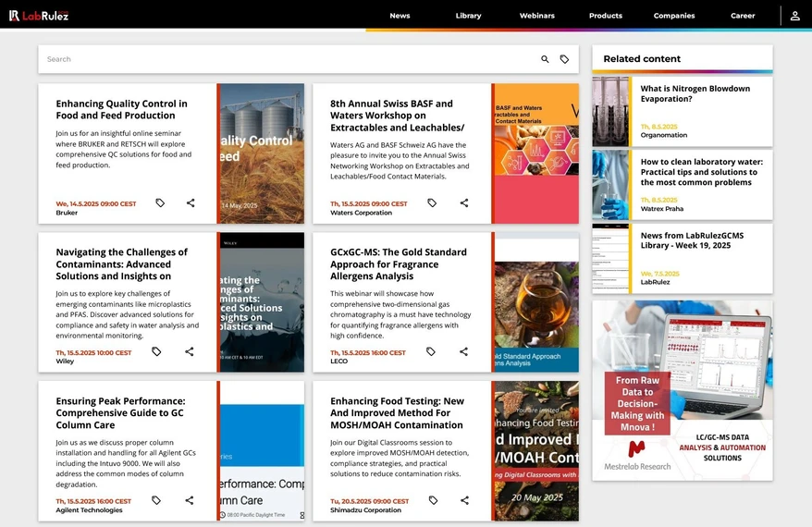Click tag icon on Bruker webinar card
Screen dimensions: 812x527
pyautogui.click(x=160, y=202)
